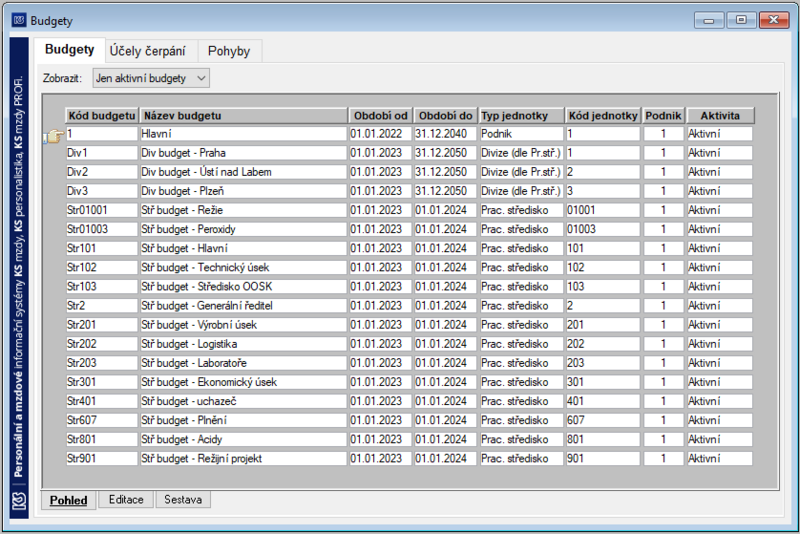Viewport: 800px width, 534px height.
Task: Select the Pohled bottom tab
Action: [68, 500]
